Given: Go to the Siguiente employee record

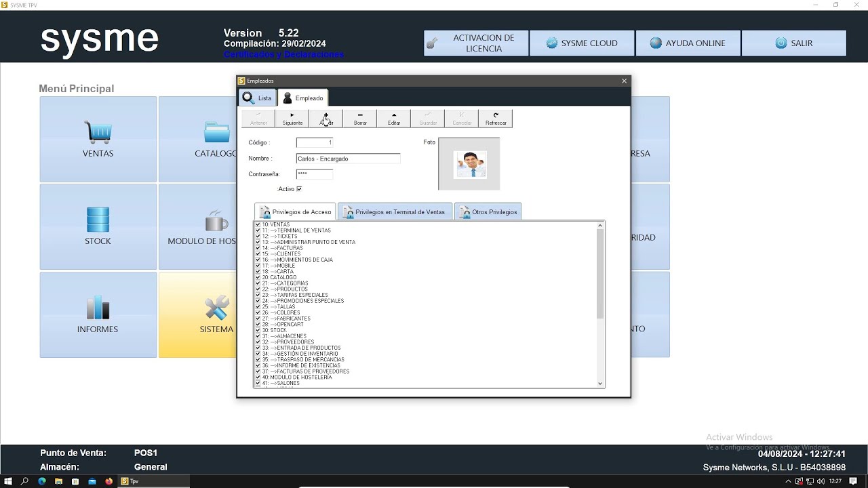Looking at the screenshot, I should (x=292, y=119).
